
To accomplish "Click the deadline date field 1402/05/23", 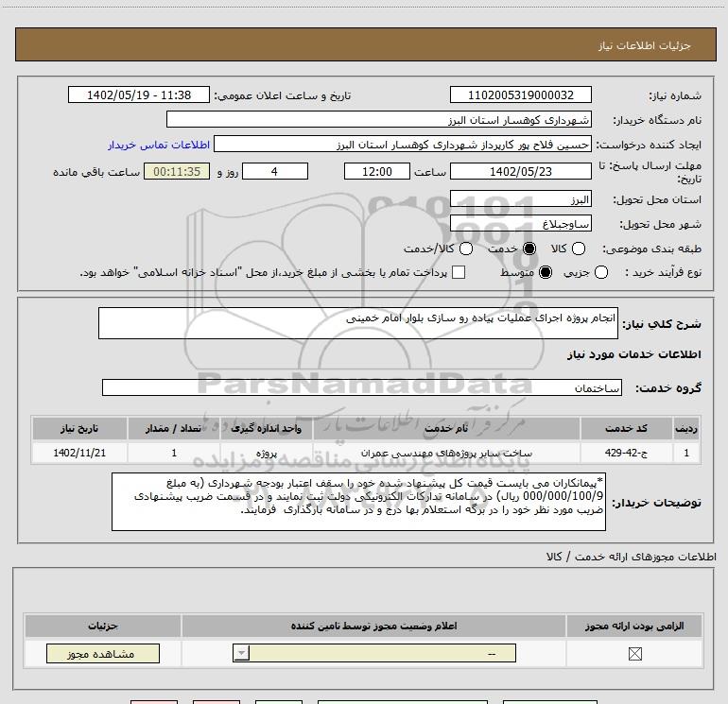I will point(520,171).
